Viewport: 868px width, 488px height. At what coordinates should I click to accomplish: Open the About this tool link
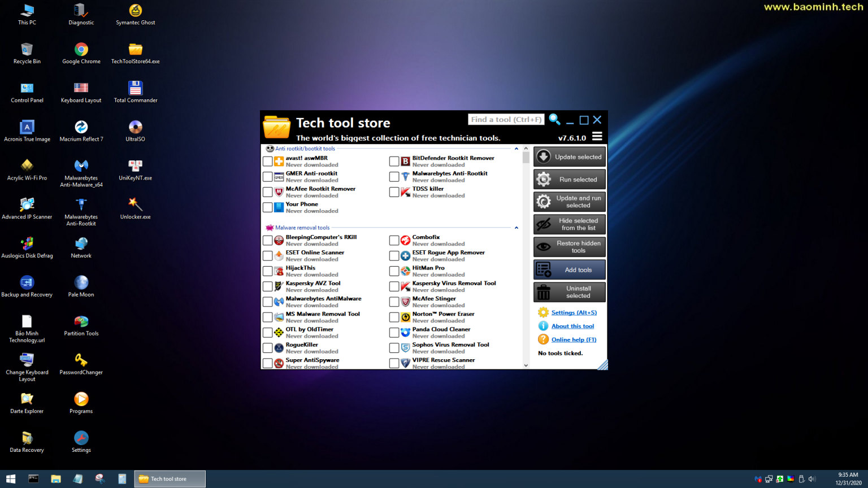click(572, 326)
